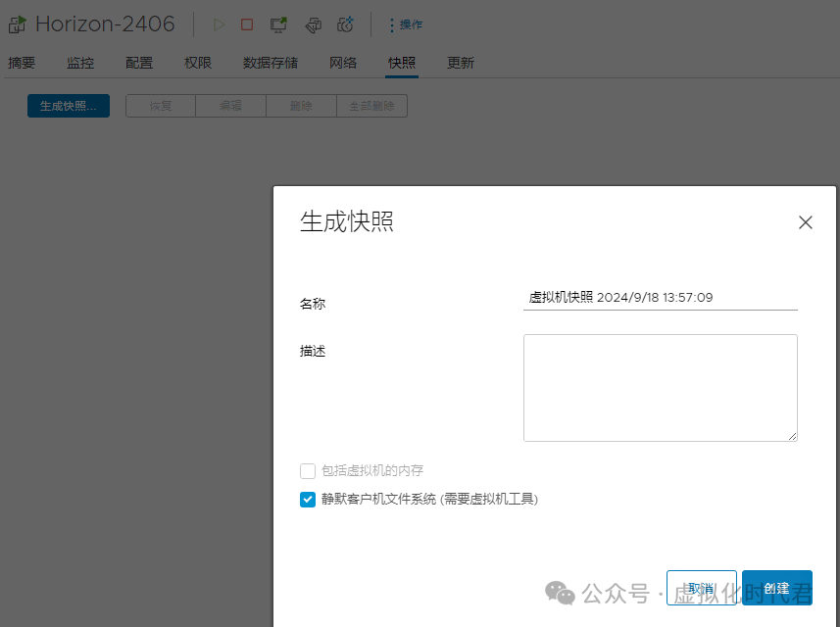Close the 生成快照 dialog with X
The image size is (840, 627).
click(x=805, y=222)
